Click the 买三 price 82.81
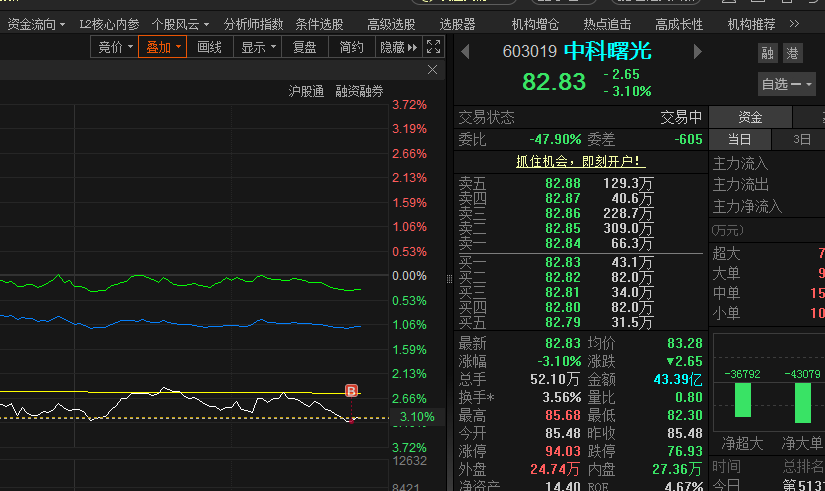The height and width of the screenshot is (491, 825). 562,292
